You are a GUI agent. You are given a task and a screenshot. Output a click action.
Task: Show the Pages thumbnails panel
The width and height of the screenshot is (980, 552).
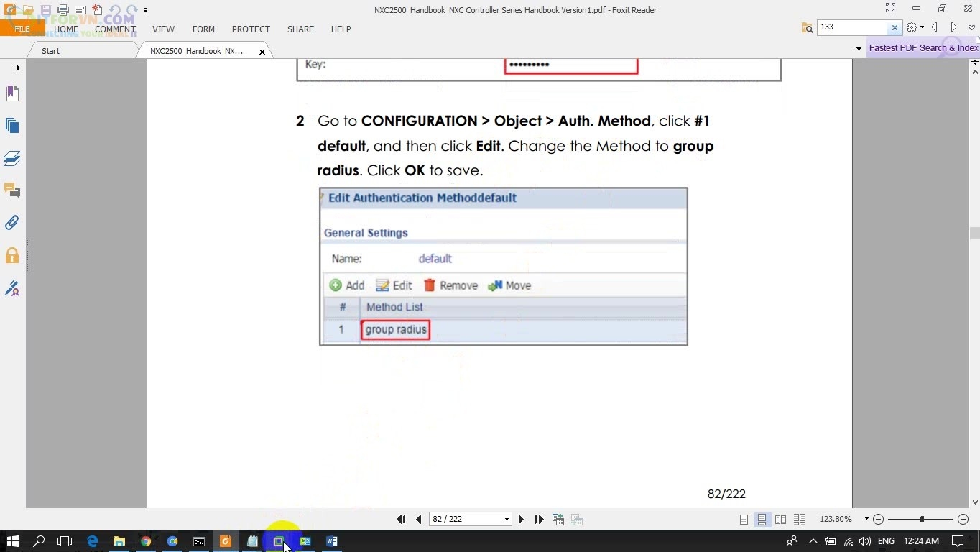pos(12,126)
